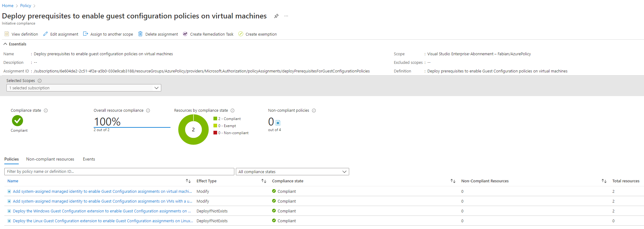Viewport: 644px width, 229px height.
Task: Open the more options ellipsis menu
Action: coord(286,16)
